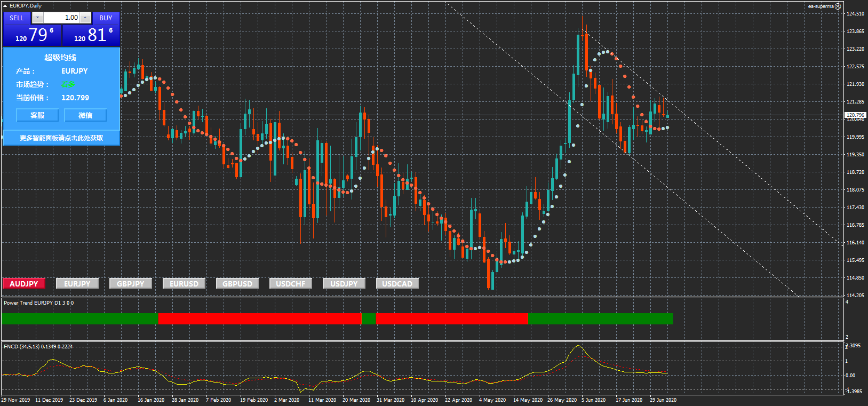
Task: Click the lot size 1.00 input field
Action: (x=61, y=18)
